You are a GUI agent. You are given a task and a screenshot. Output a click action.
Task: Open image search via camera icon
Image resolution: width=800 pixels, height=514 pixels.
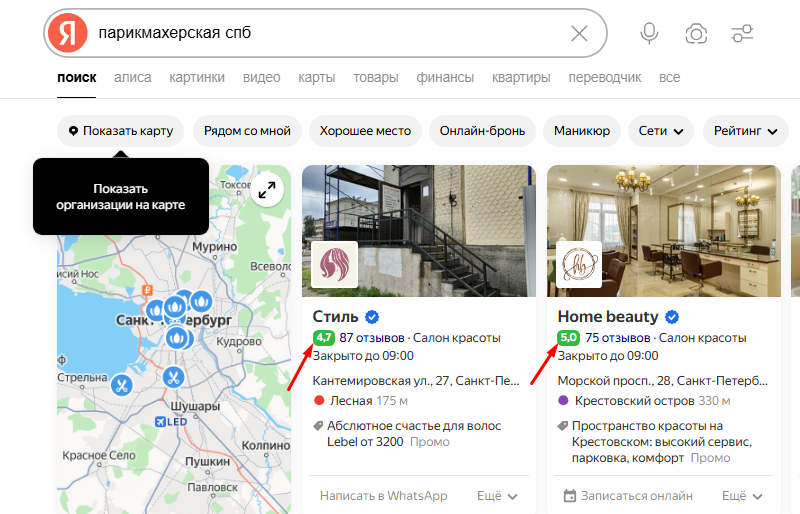(x=696, y=34)
